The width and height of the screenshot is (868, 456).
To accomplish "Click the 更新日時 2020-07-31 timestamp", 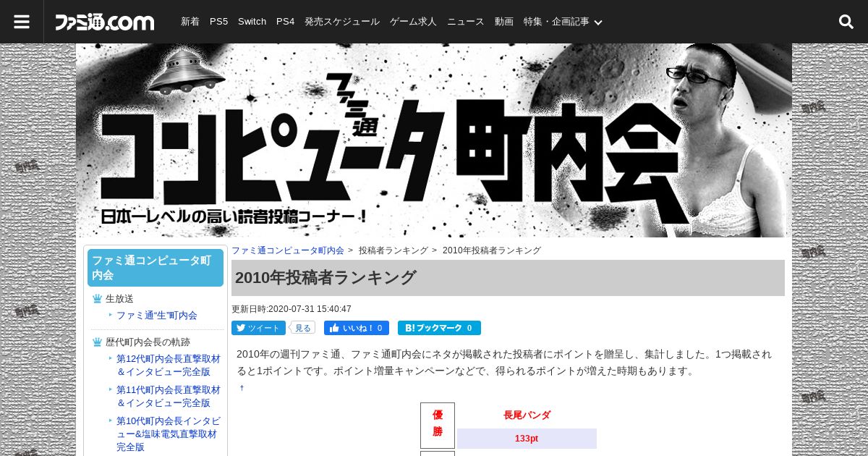I will pos(292,309).
